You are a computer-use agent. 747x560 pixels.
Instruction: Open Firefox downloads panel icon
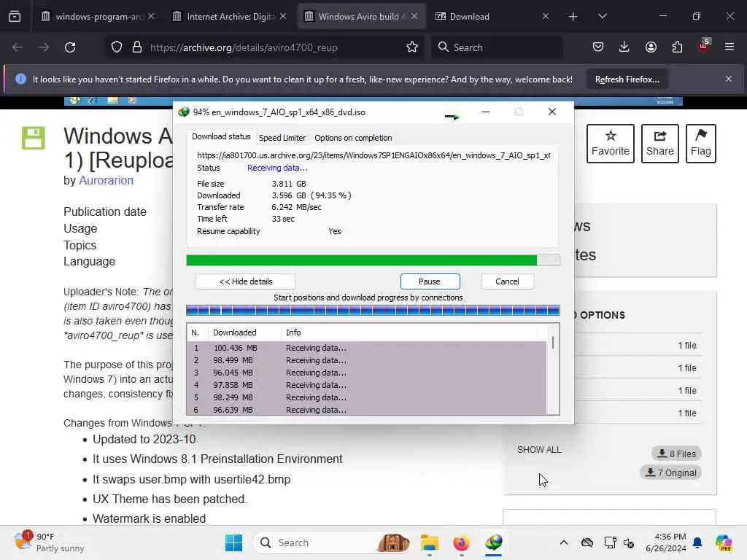point(624,47)
